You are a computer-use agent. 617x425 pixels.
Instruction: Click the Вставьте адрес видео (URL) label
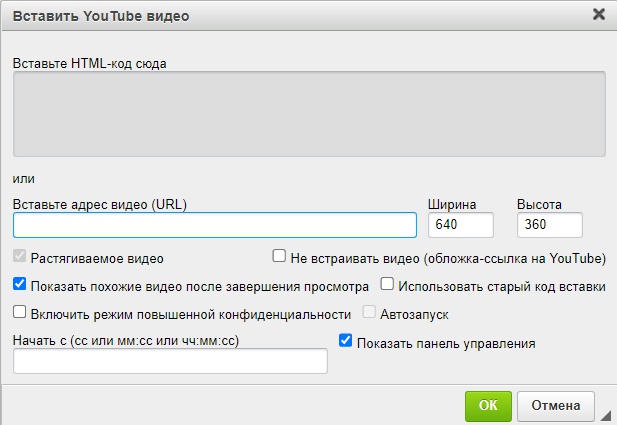coord(100,205)
